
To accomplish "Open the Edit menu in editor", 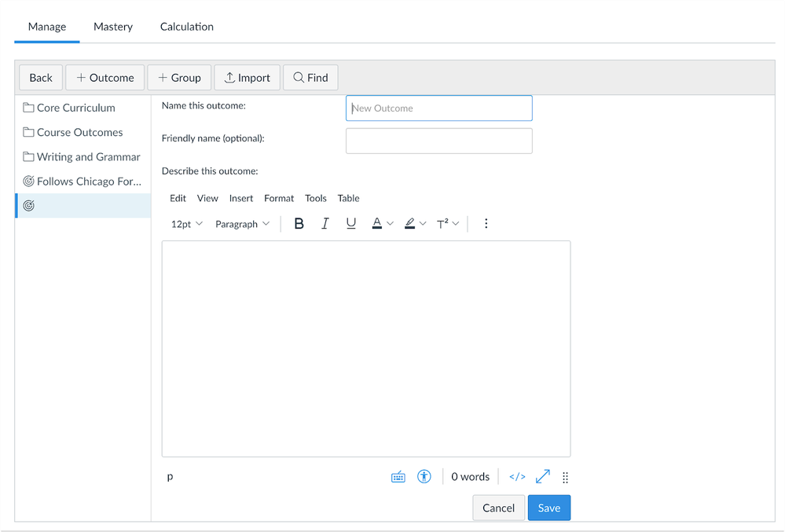I will [178, 198].
